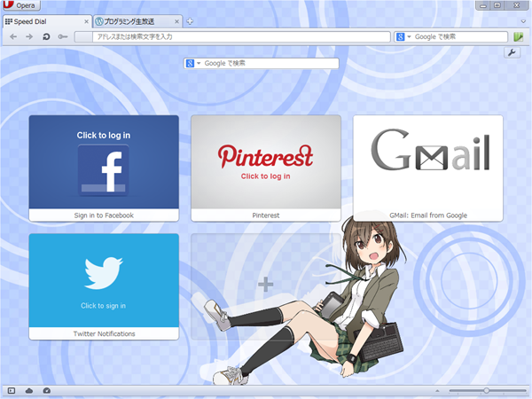This screenshot has height=399, width=532.
Task: Toggle the side panel icon in status bar
Action: pyautogui.click(x=12, y=391)
